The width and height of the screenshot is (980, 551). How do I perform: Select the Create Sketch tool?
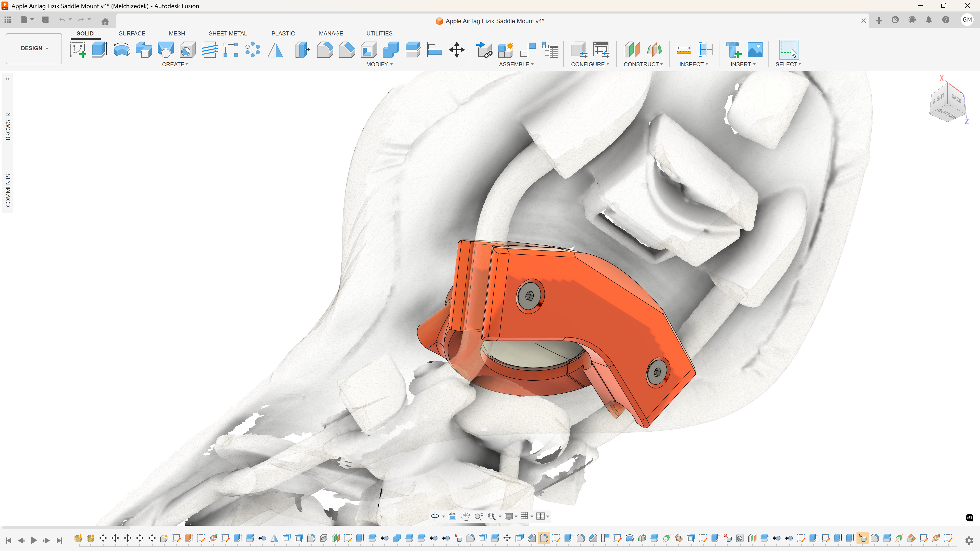pyautogui.click(x=78, y=50)
